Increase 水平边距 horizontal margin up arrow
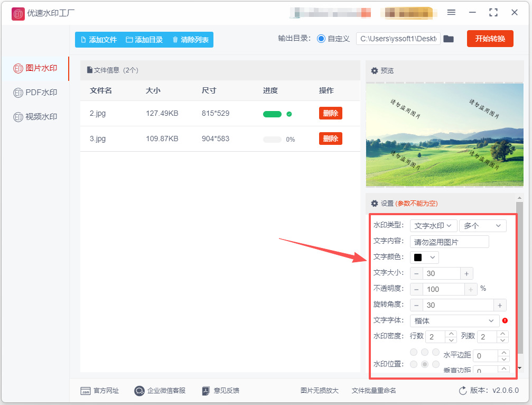 [504, 353]
